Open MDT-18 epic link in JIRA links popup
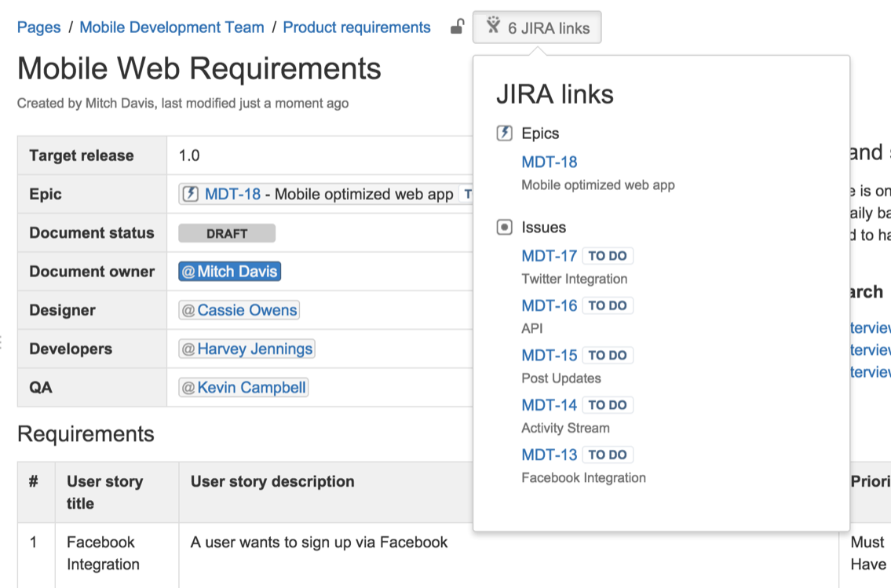The height and width of the screenshot is (588, 891). pos(549,163)
